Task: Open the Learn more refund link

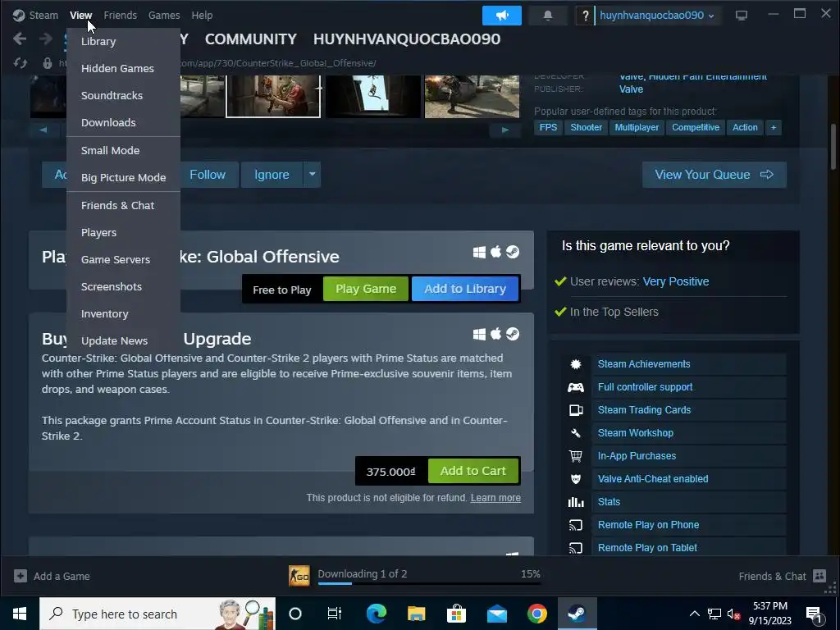Action: [495, 498]
